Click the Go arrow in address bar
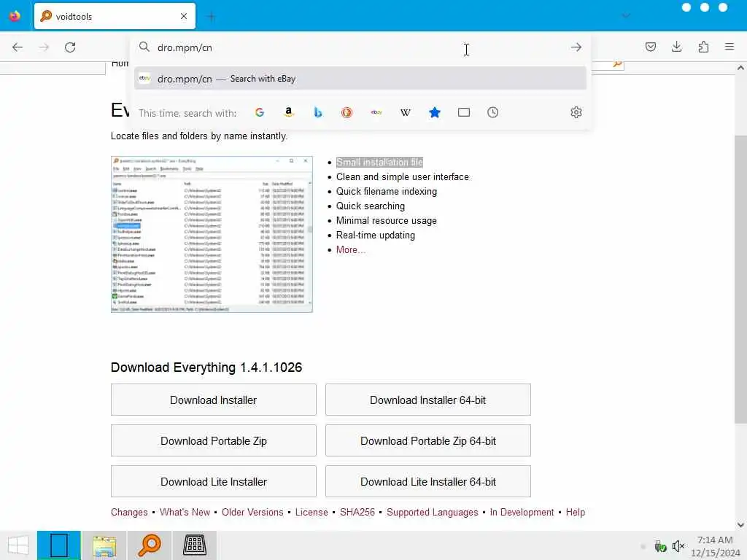 [x=576, y=47]
